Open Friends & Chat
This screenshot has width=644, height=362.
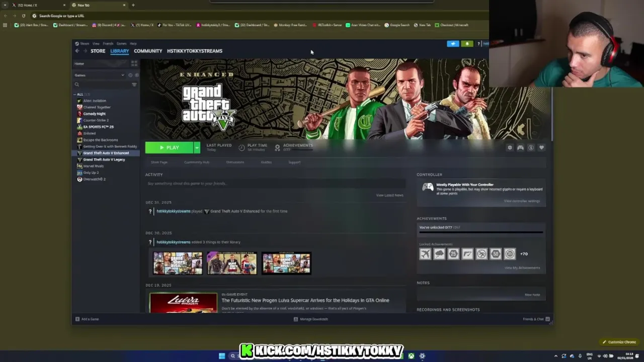pyautogui.click(x=536, y=319)
